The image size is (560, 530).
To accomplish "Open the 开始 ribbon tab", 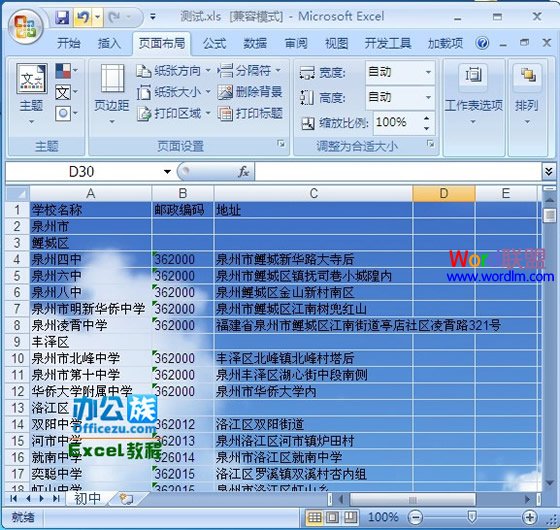I will (69, 43).
